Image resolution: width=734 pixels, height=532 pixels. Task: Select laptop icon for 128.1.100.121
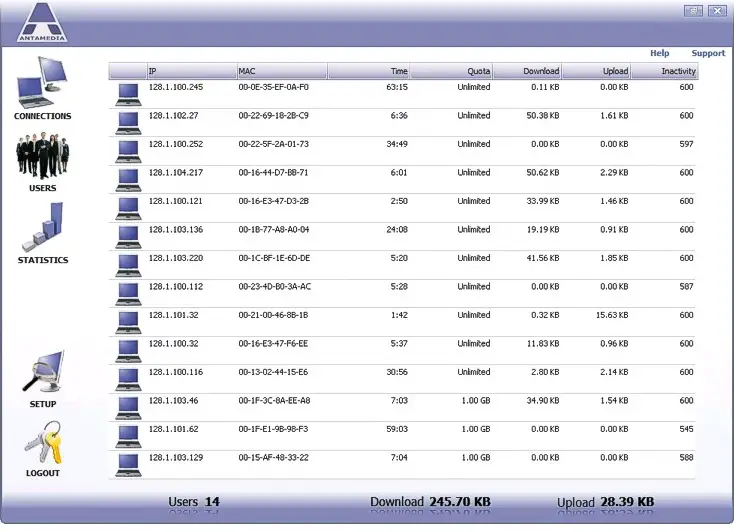tap(128, 209)
